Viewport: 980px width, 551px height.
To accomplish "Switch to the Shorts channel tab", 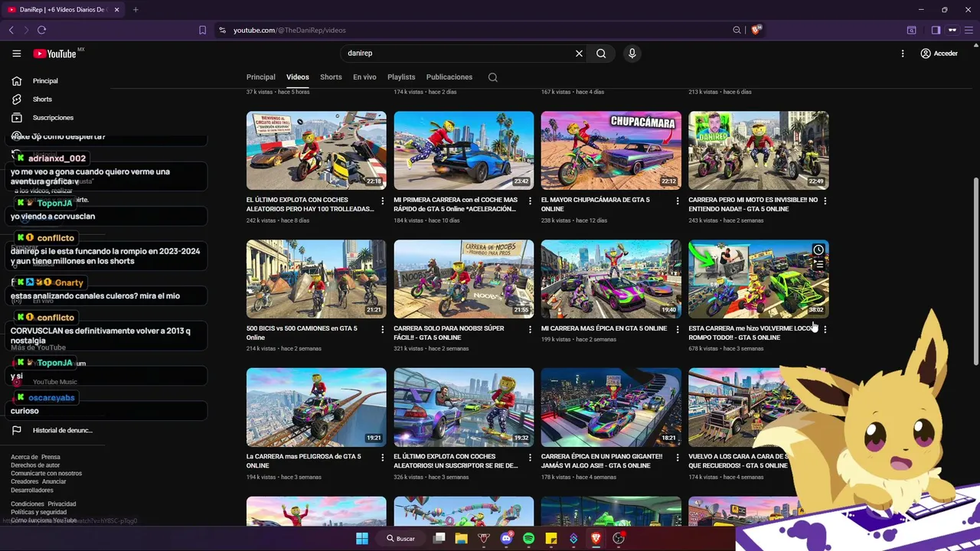I will point(331,77).
